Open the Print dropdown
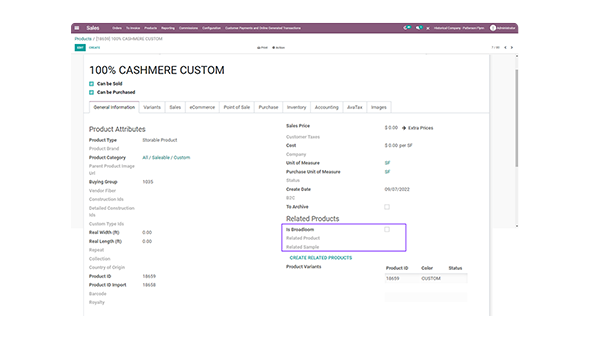The image size is (590, 360). (262, 48)
